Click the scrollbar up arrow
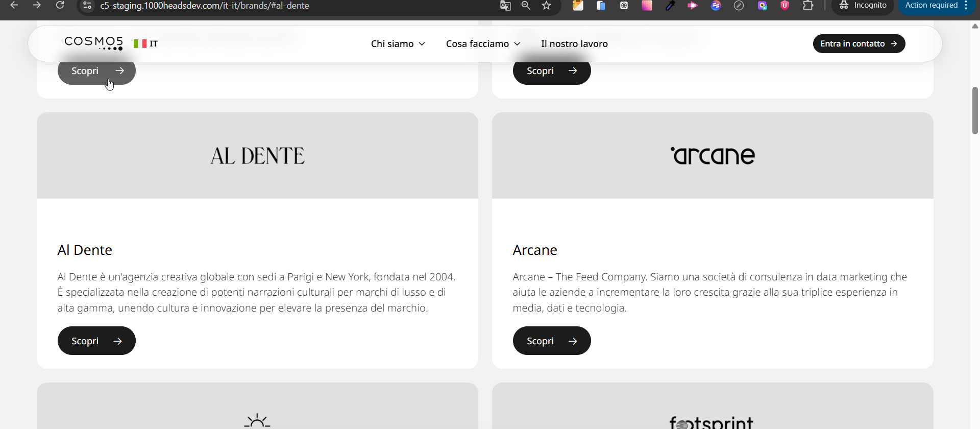Viewport: 980px width, 429px height. 975,26
